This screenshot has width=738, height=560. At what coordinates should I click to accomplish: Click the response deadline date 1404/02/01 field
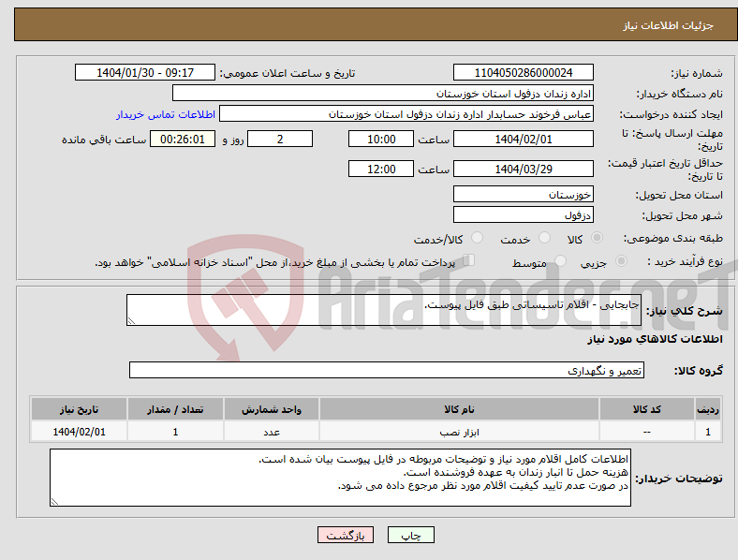coord(523,139)
